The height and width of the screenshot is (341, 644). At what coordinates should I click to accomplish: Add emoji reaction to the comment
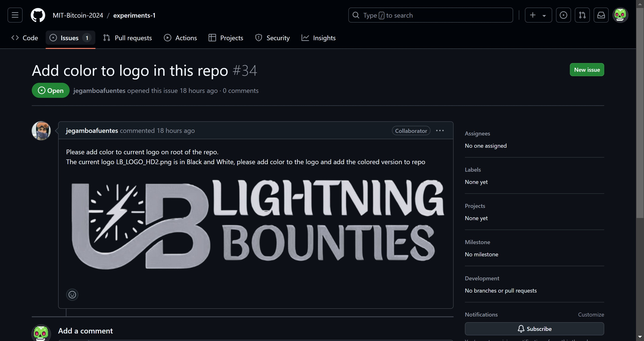click(72, 295)
